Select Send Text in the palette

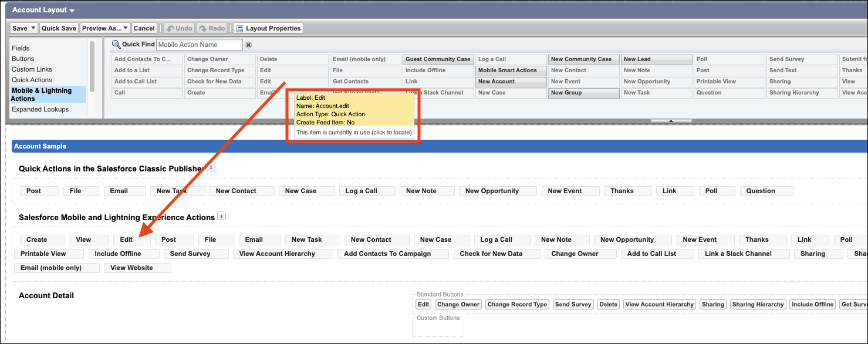(802, 70)
